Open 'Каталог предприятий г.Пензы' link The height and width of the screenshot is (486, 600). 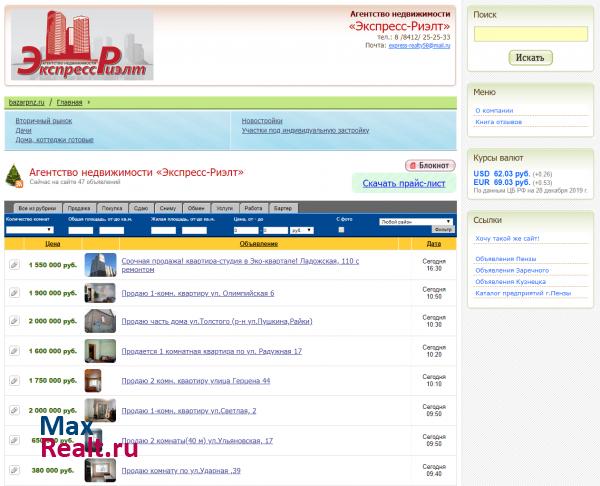523,294
